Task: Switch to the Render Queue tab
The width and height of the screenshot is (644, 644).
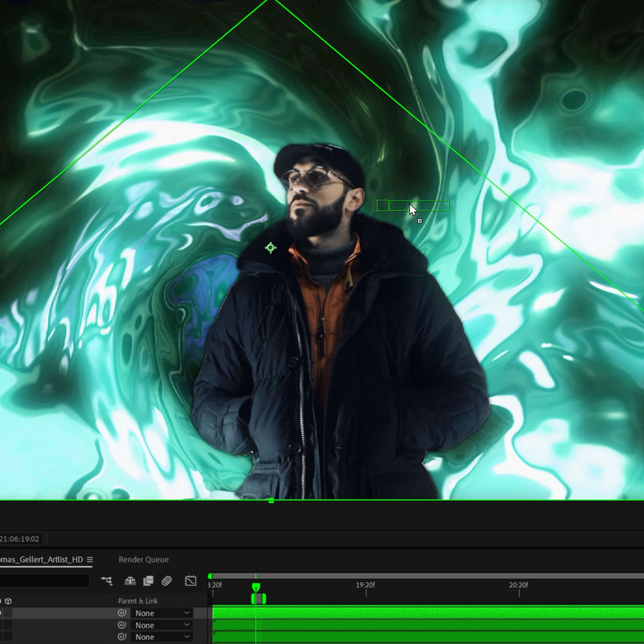Action: [x=143, y=559]
